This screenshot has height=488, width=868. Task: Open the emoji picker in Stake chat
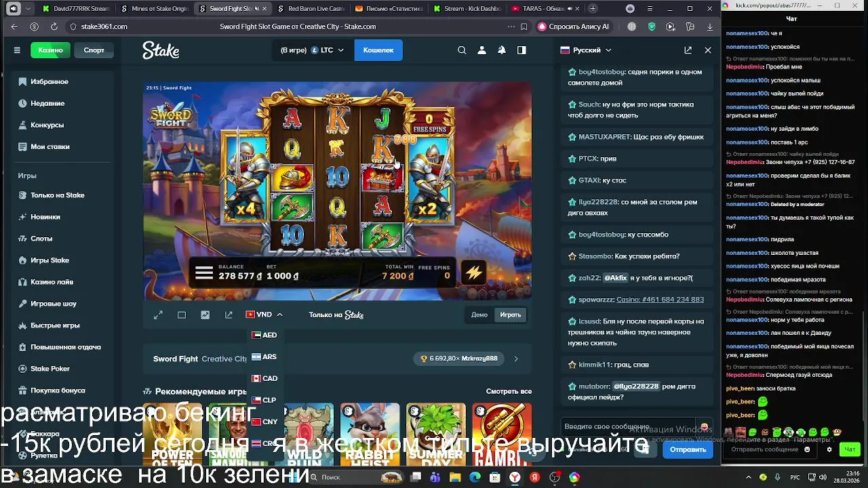tap(704, 427)
